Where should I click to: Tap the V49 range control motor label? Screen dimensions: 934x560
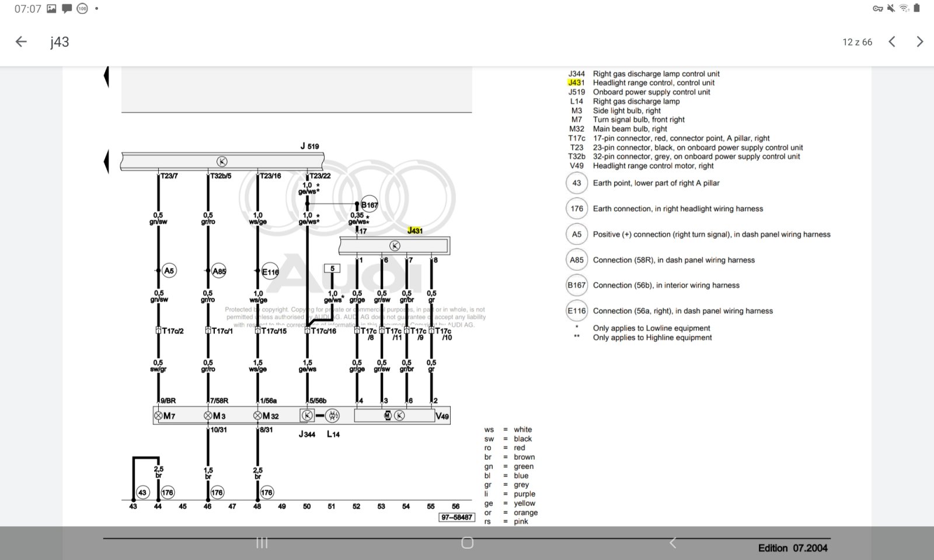coord(442,416)
